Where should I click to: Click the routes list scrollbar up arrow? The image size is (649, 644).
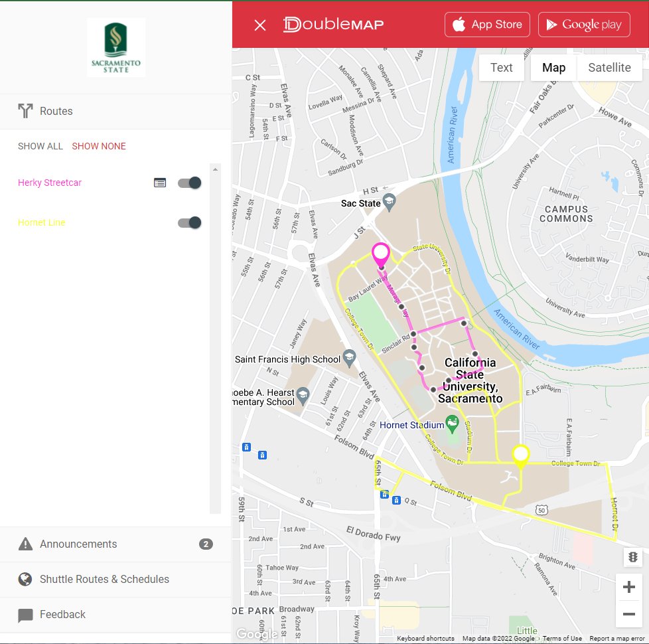pyautogui.click(x=215, y=169)
